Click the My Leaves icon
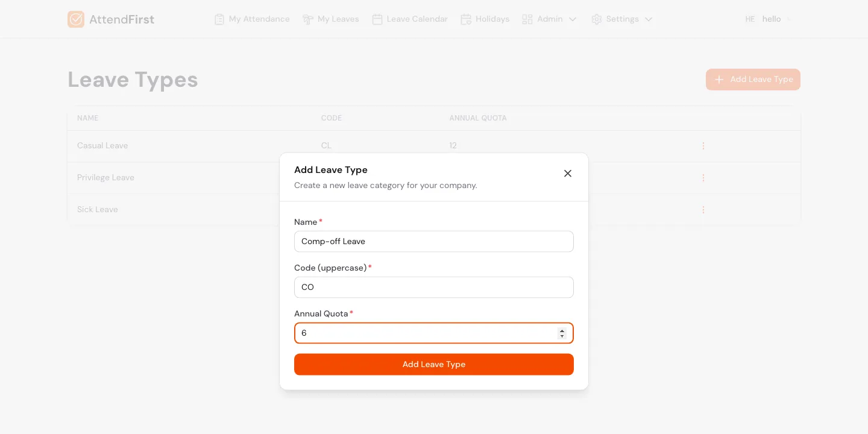The height and width of the screenshot is (434, 868). click(308, 19)
